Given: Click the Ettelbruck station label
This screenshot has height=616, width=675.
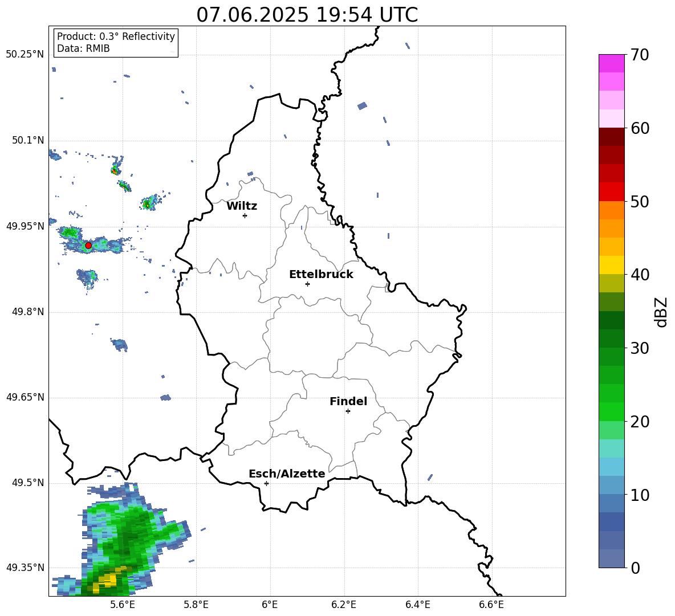Looking at the screenshot, I should [x=321, y=275].
